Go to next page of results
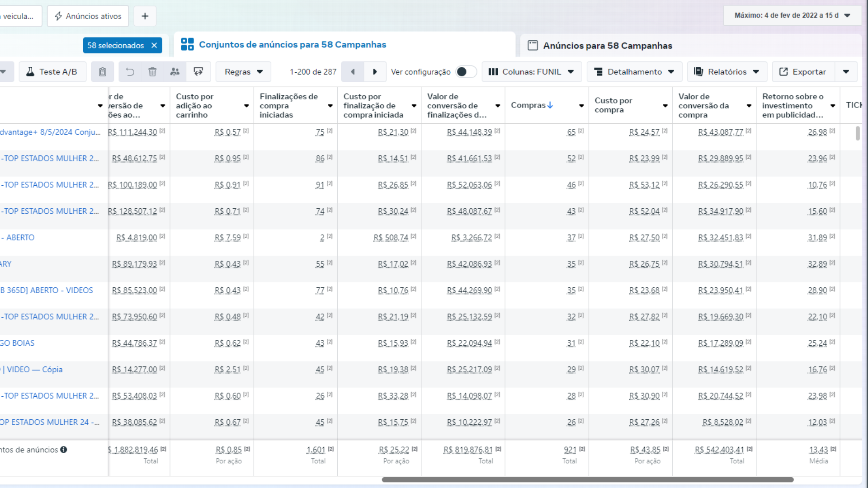The width and height of the screenshot is (868, 488). coord(375,72)
